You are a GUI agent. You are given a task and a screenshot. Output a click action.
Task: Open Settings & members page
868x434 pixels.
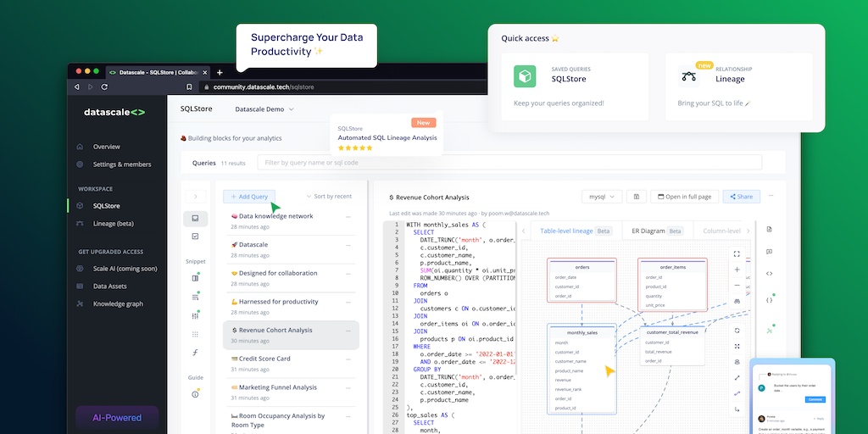(122, 164)
